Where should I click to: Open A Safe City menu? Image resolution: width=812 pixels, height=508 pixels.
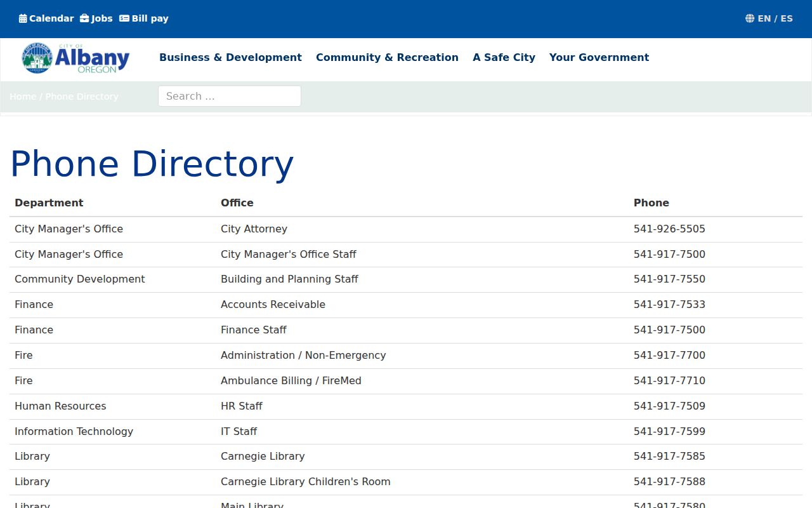[504, 57]
